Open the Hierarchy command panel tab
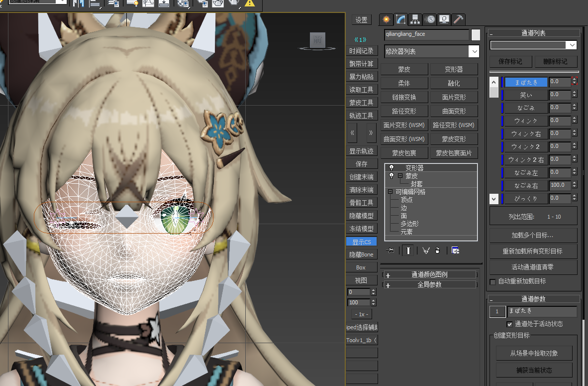 tap(415, 19)
